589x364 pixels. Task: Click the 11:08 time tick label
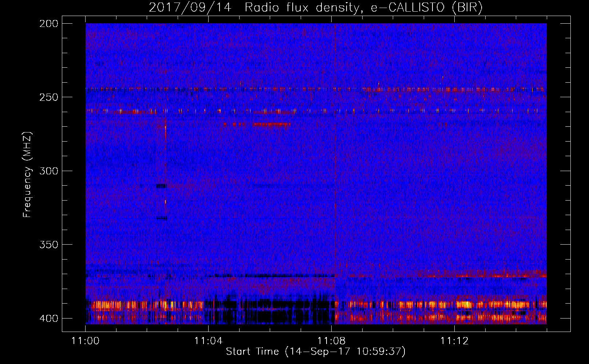[x=331, y=341]
